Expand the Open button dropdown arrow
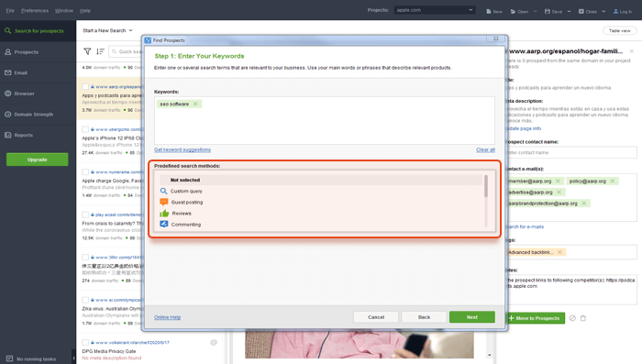 [535, 12]
